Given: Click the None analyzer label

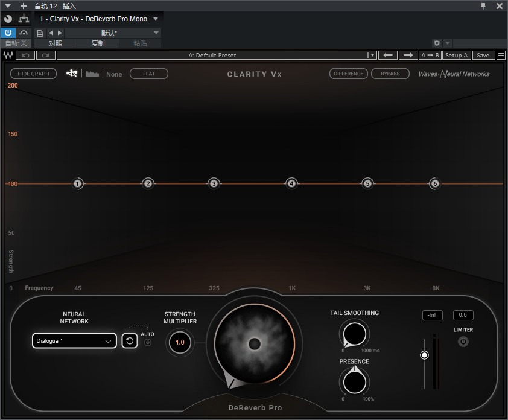Looking at the screenshot, I should [114, 74].
